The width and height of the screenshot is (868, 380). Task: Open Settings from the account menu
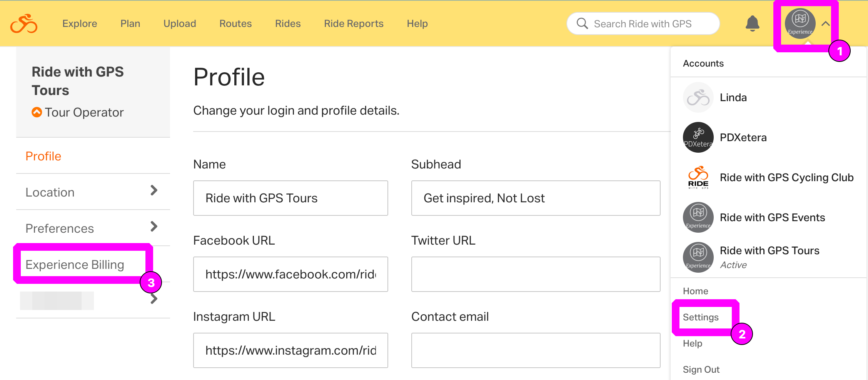(x=701, y=317)
